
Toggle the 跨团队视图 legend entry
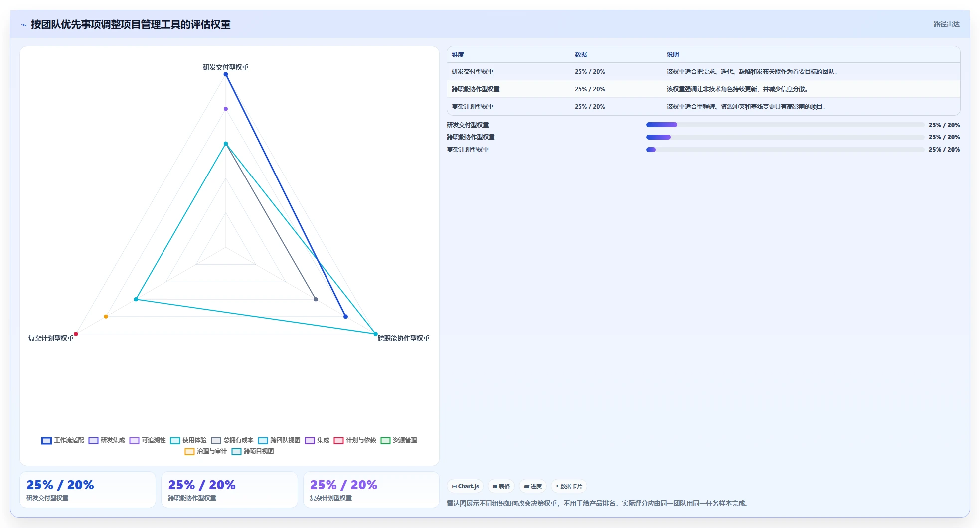pyautogui.click(x=279, y=440)
